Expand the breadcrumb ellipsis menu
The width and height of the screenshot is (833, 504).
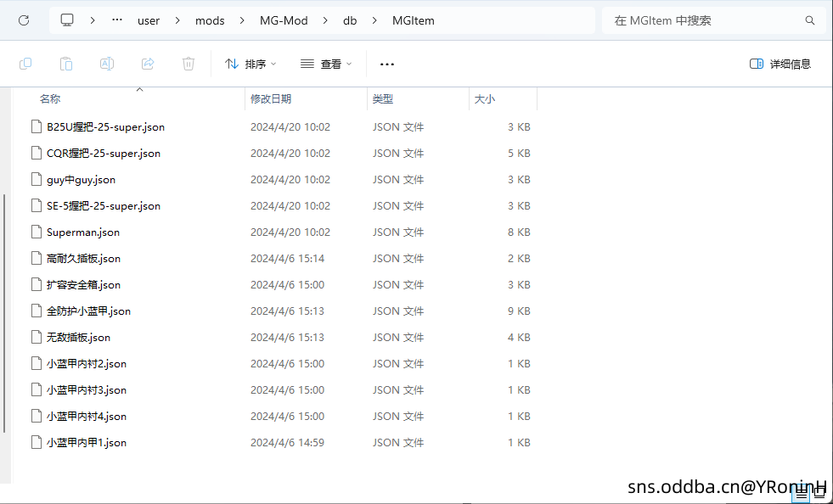tap(116, 20)
